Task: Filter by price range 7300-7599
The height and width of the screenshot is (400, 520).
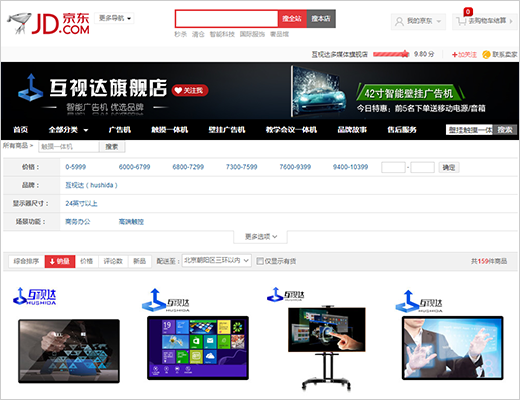Action: point(242,167)
